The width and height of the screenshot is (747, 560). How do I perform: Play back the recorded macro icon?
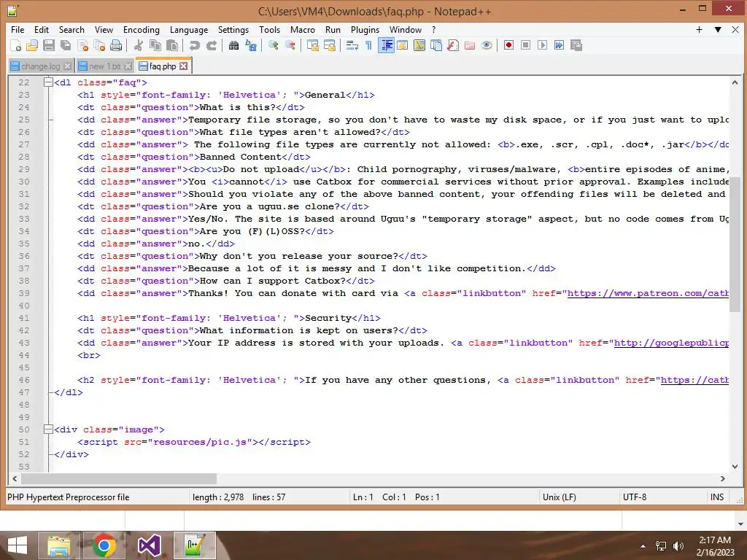(x=542, y=45)
